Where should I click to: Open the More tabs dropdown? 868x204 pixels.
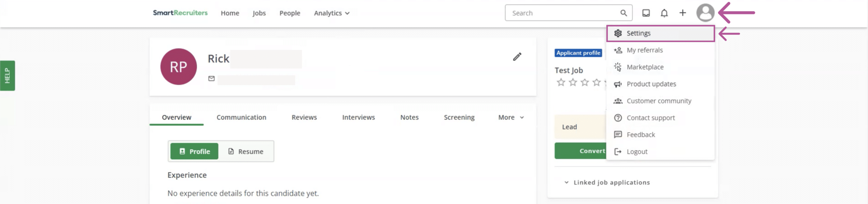click(510, 117)
